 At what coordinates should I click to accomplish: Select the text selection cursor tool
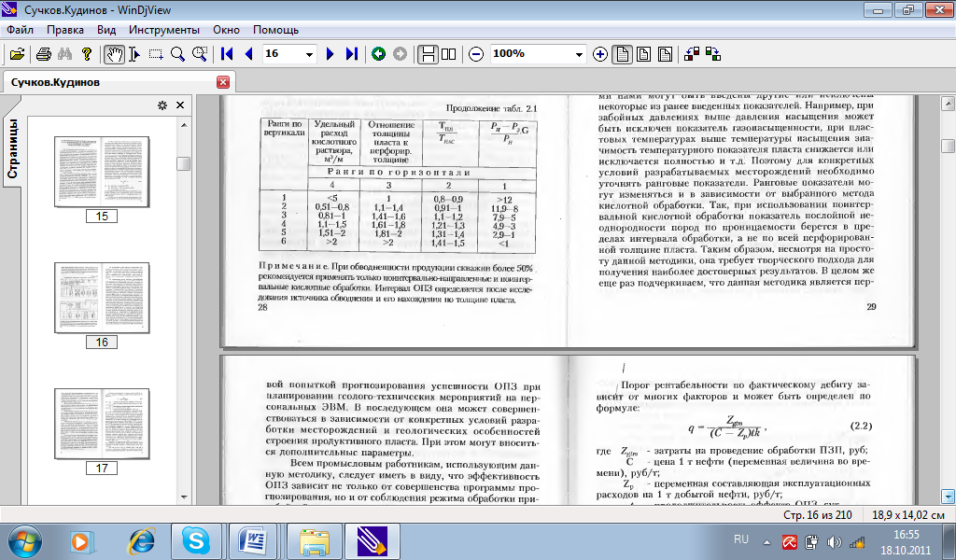[134, 54]
